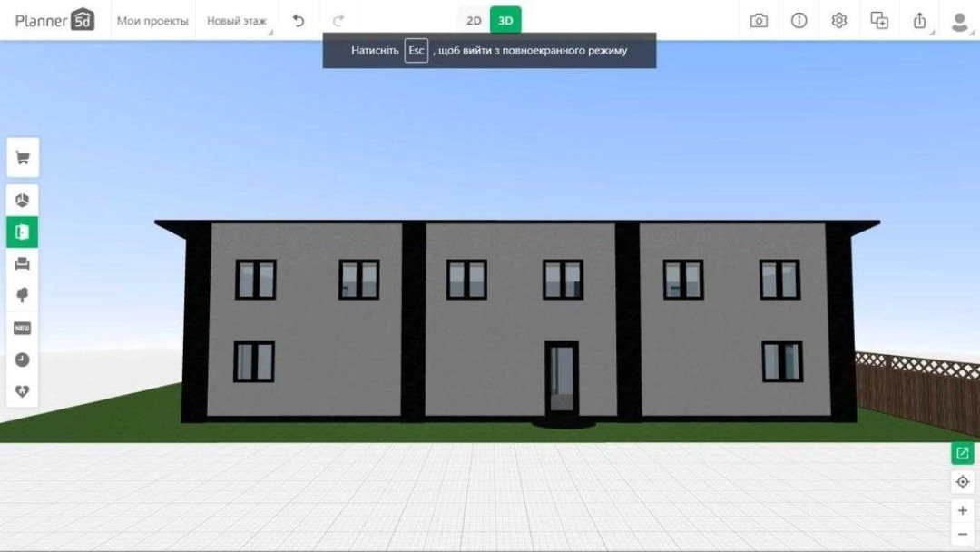Image resolution: width=980 pixels, height=552 pixels.
Task: Show the NEW items catalog
Action: (x=23, y=328)
